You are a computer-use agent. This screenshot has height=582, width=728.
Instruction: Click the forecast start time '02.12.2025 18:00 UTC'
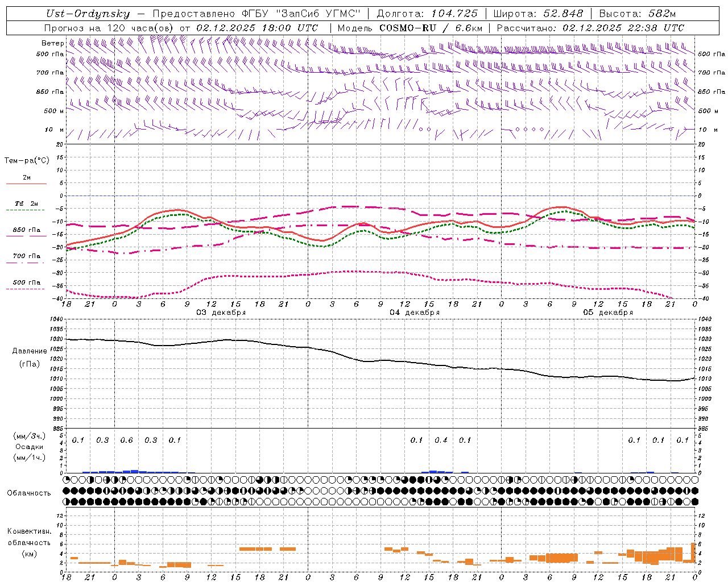[x=257, y=28]
